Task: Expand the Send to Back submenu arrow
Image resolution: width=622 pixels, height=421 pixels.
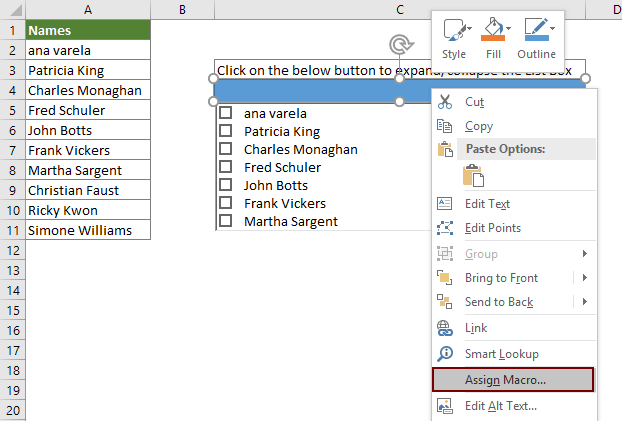Action: click(584, 302)
